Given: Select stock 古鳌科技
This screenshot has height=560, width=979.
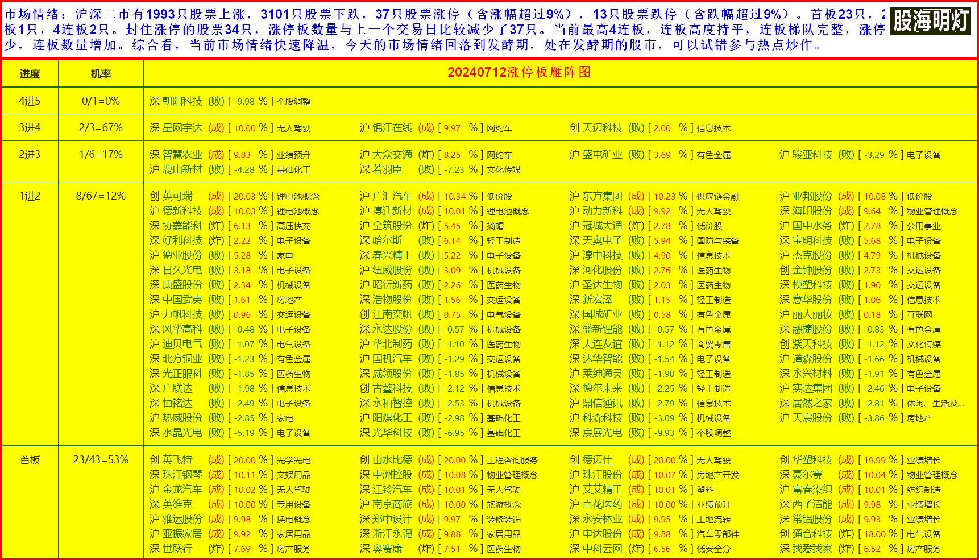Looking at the screenshot, I should [392, 388].
